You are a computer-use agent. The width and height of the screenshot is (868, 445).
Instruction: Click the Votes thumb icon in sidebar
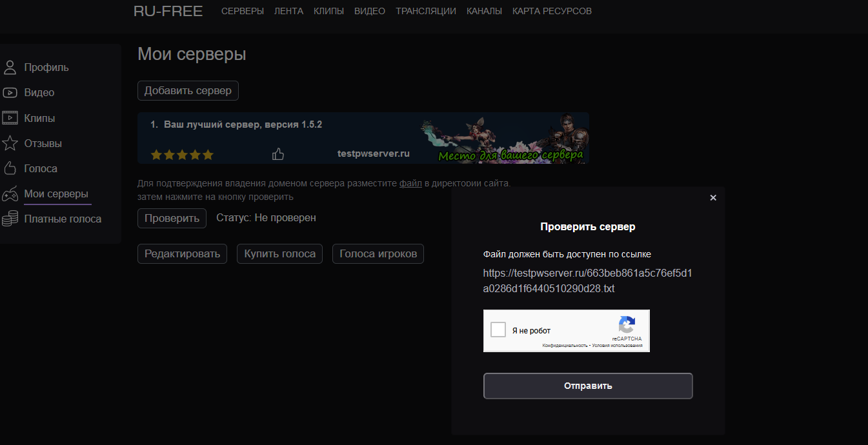(10, 169)
